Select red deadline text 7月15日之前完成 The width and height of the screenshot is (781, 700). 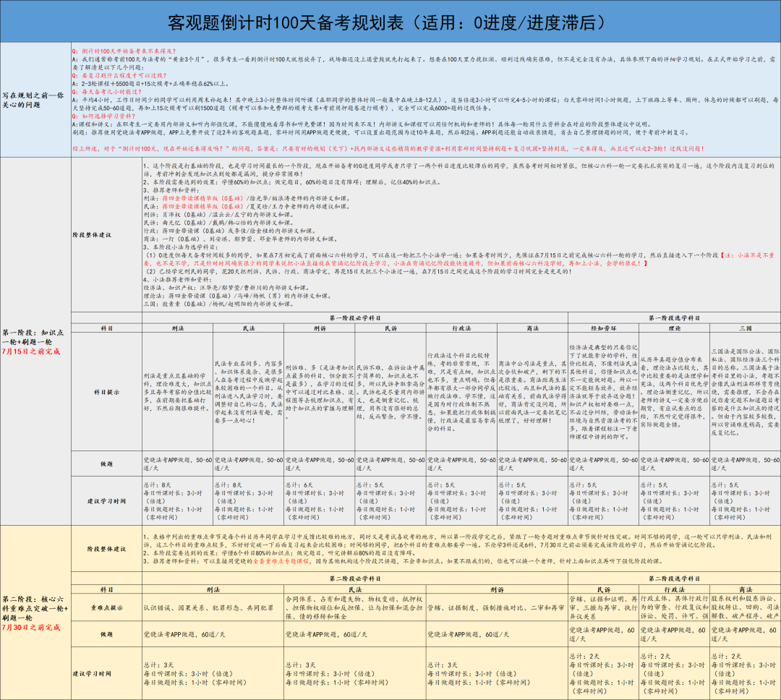[x=31, y=351]
